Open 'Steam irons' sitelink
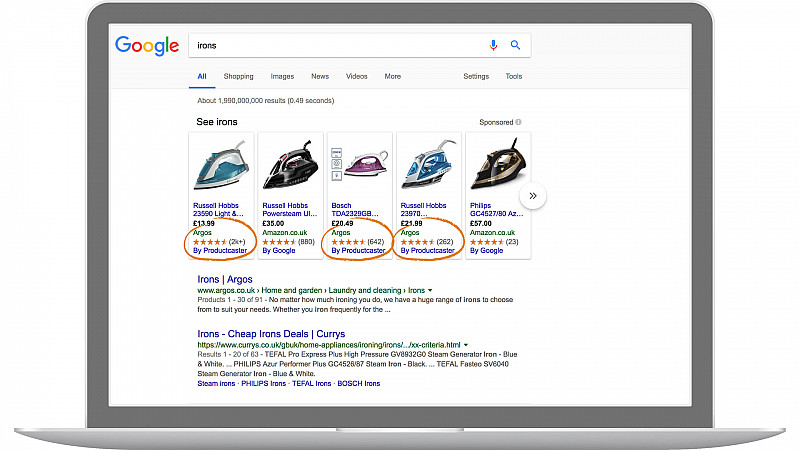 tap(216, 384)
